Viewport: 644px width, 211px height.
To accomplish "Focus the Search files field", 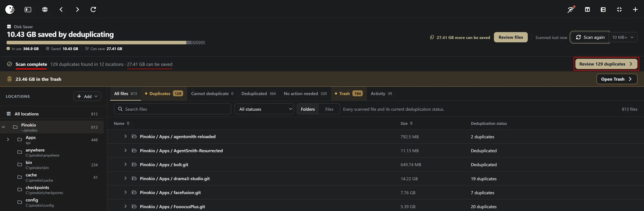I will [x=173, y=109].
